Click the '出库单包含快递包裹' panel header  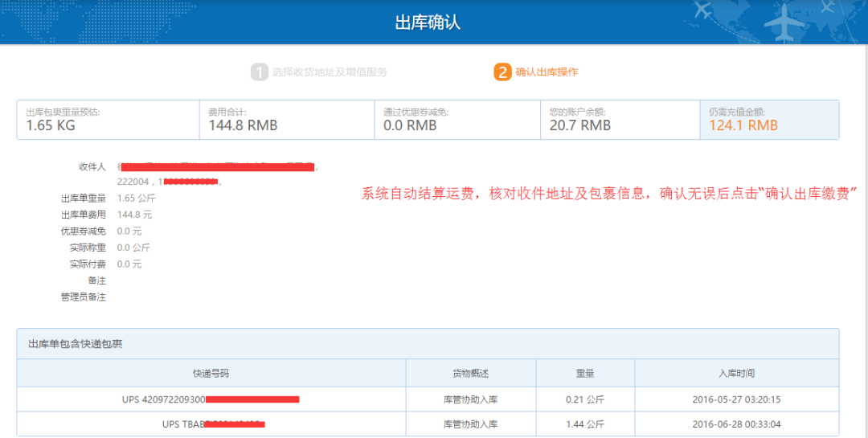point(428,344)
